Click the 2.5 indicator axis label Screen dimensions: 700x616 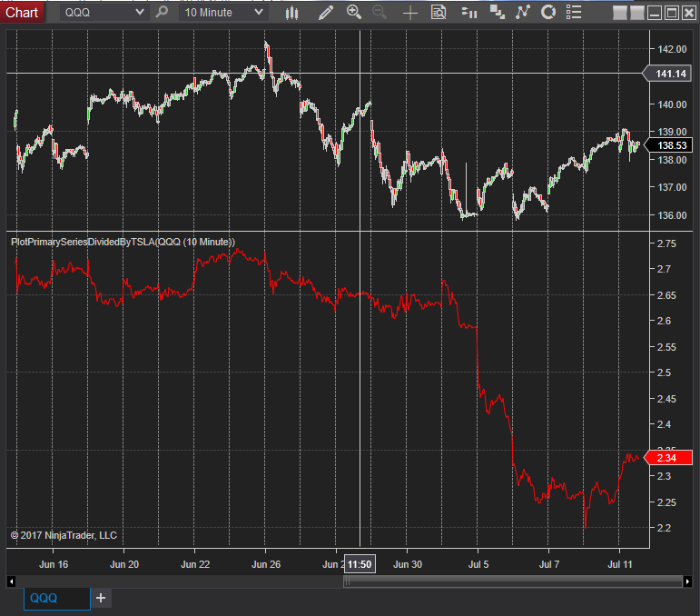click(x=664, y=373)
